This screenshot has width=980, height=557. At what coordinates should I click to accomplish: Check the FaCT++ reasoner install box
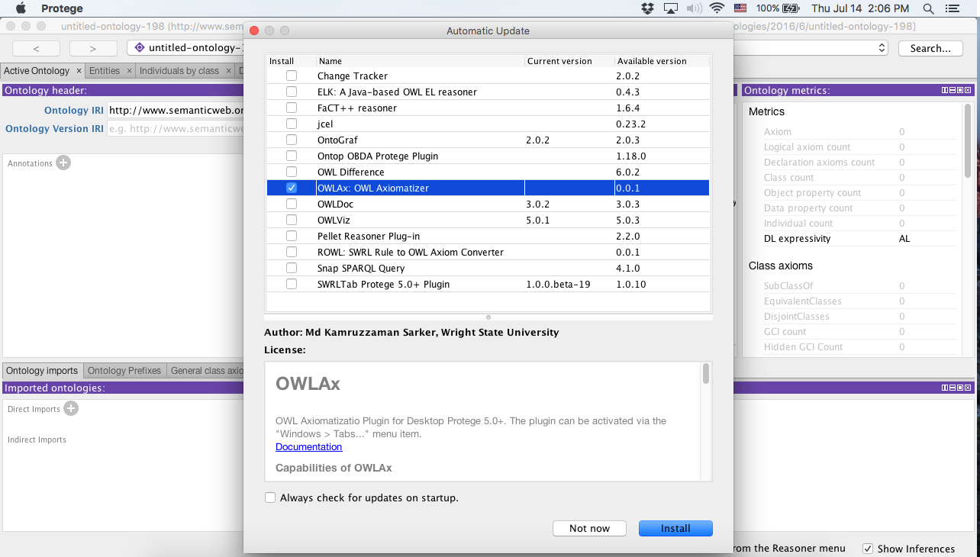click(x=292, y=108)
